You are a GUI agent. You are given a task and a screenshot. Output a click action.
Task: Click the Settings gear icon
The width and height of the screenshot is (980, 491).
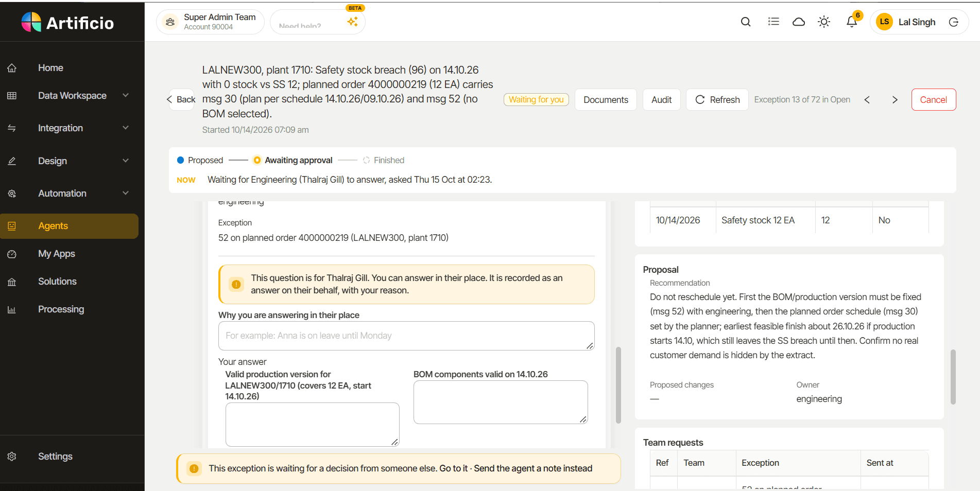pos(12,457)
